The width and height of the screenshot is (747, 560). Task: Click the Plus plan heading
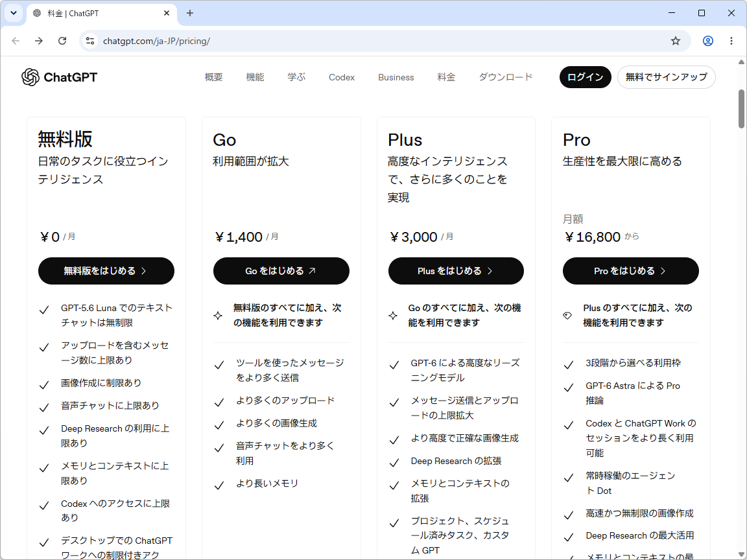click(405, 140)
